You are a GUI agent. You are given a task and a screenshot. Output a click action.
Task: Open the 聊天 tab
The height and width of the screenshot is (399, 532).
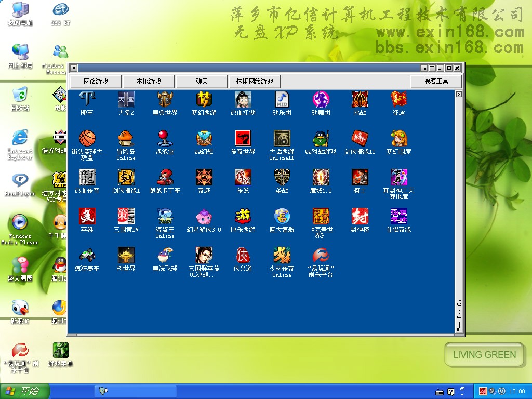pos(202,82)
